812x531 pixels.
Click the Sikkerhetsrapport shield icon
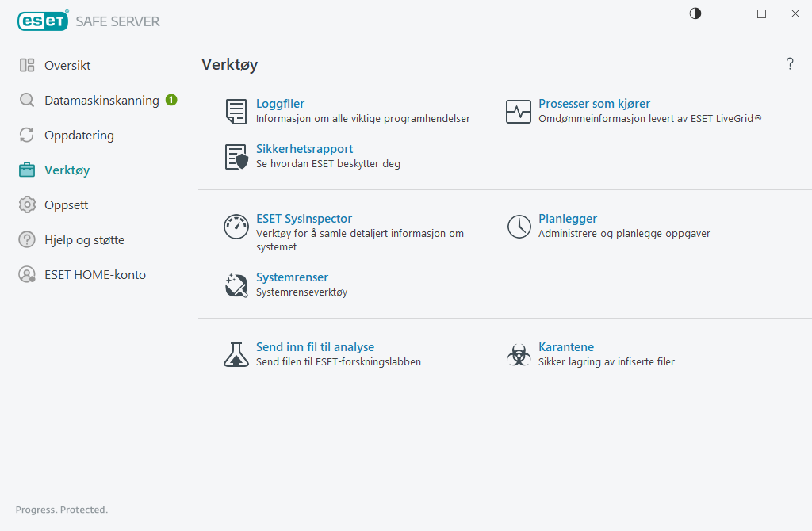tap(236, 157)
